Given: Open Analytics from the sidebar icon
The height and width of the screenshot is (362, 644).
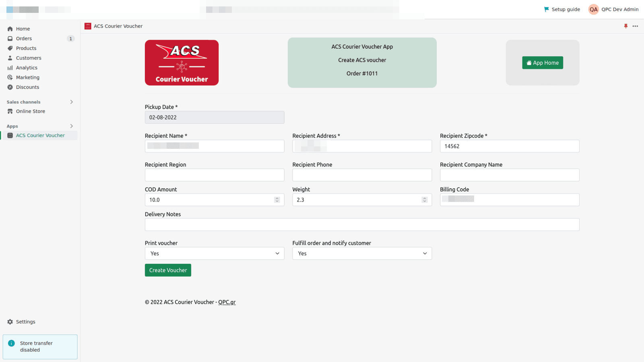Looking at the screenshot, I should click(10, 68).
